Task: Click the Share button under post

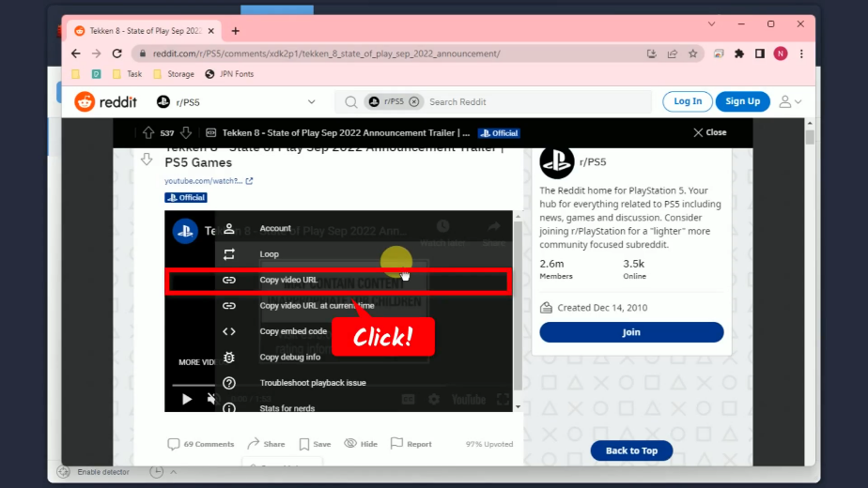Action: pyautogui.click(x=266, y=444)
